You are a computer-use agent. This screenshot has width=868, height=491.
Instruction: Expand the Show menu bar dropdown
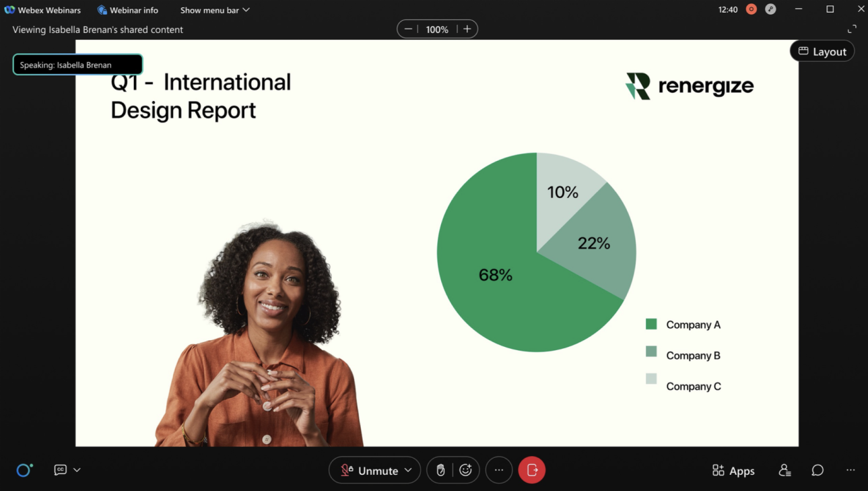[215, 10]
